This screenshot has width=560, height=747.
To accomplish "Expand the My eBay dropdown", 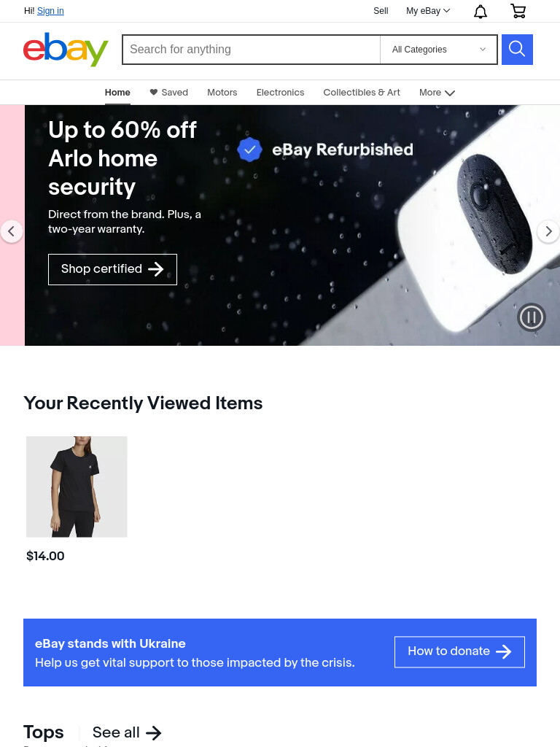I will click(427, 11).
